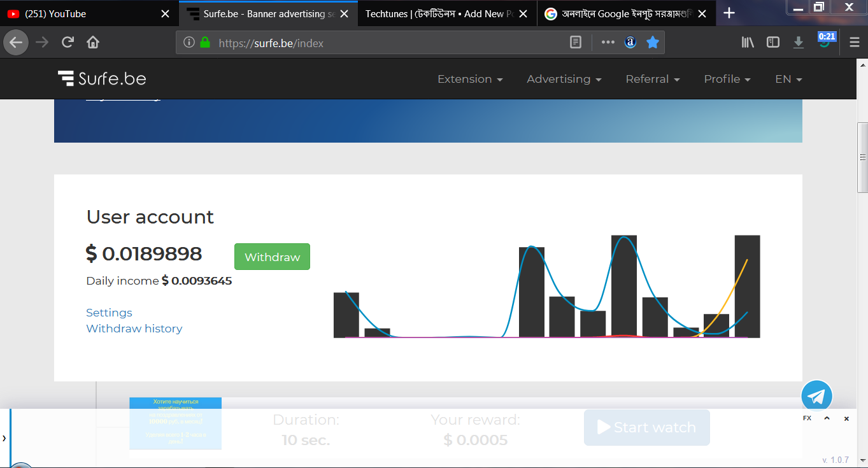Close the Techtunes tab
The width and height of the screenshot is (868, 468).
tap(523, 13)
